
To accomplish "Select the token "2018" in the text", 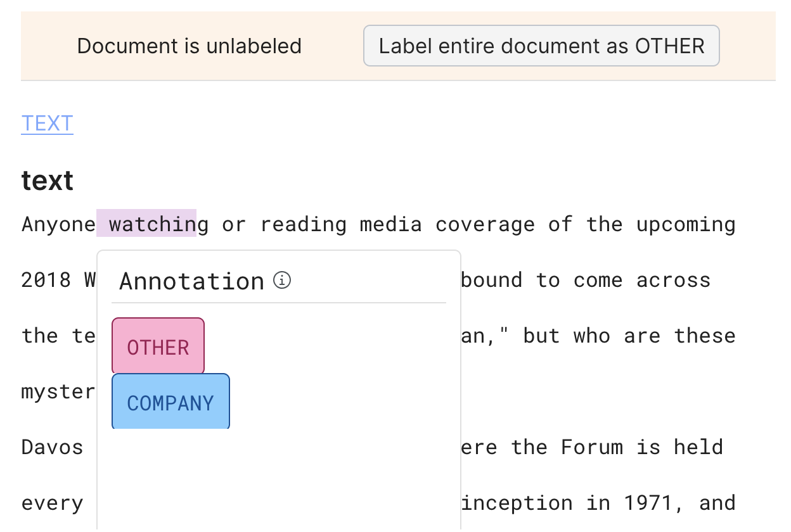I will (46, 280).
